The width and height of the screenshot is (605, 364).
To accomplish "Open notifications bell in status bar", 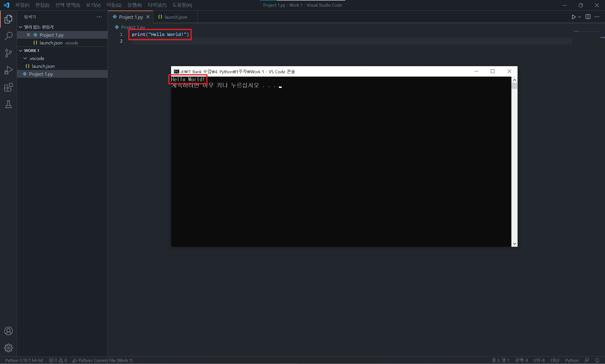I will 597,360.
